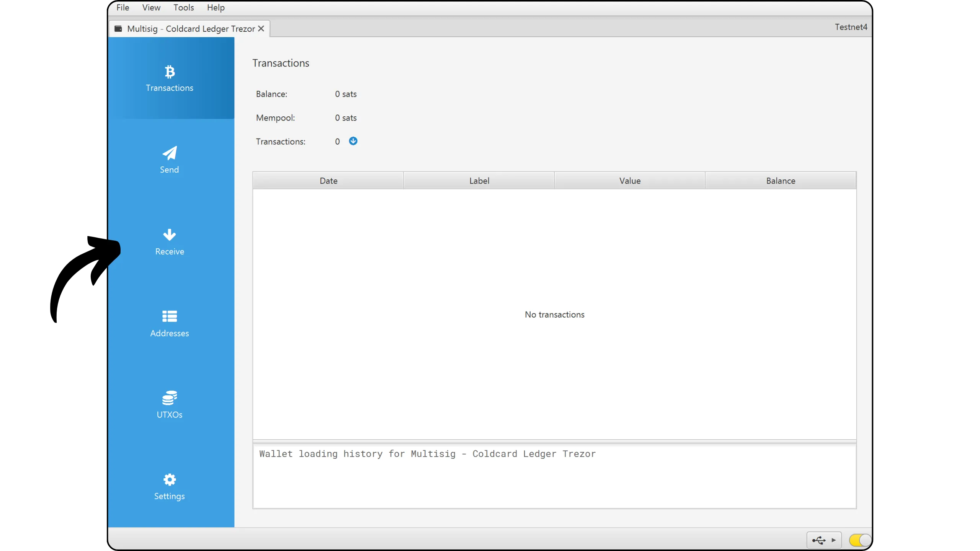This screenshot has height=551, width=980.
Task: Click the blue transactions export download icon
Action: [x=353, y=141]
